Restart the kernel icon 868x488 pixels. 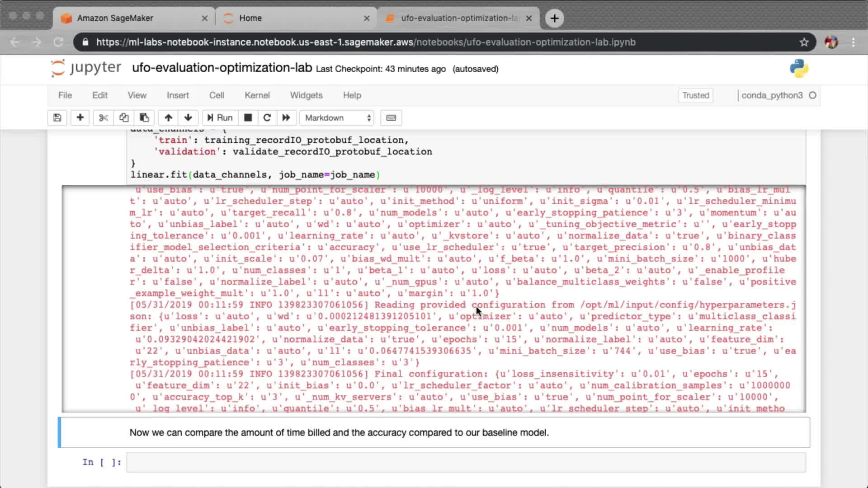[x=267, y=117]
